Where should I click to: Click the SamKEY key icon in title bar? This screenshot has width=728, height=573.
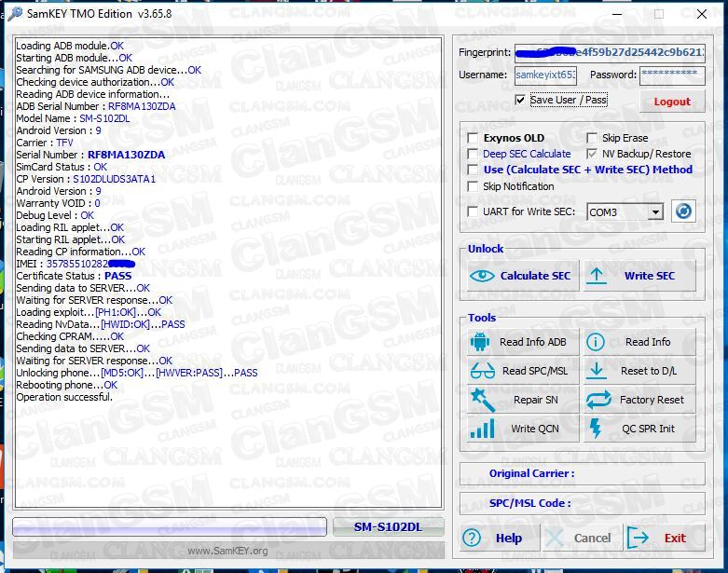coord(15,14)
